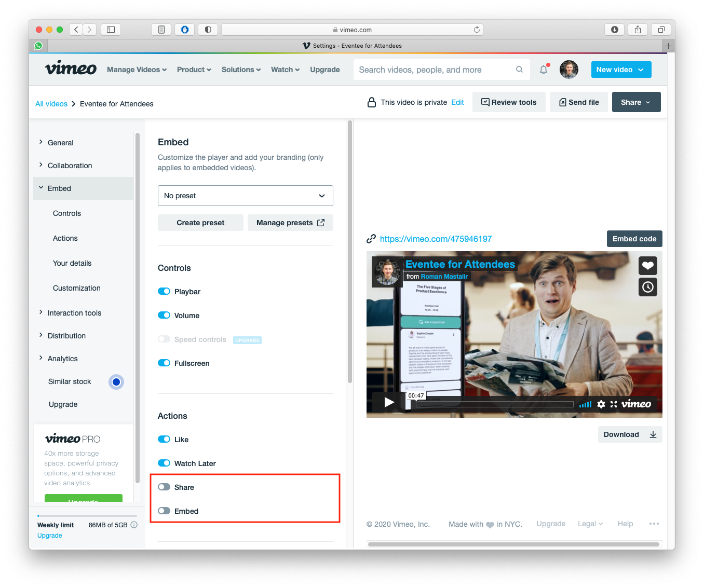Go back in Safari
704x588 pixels.
(x=76, y=30)
